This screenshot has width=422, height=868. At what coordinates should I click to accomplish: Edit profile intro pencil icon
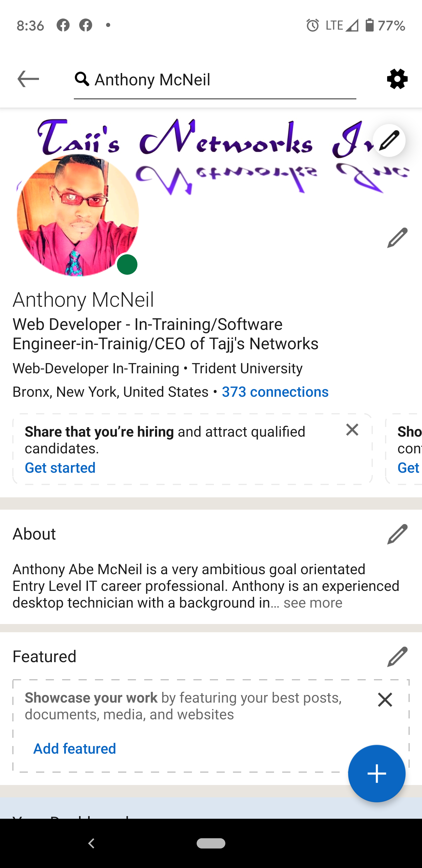[x=397, y=238]
